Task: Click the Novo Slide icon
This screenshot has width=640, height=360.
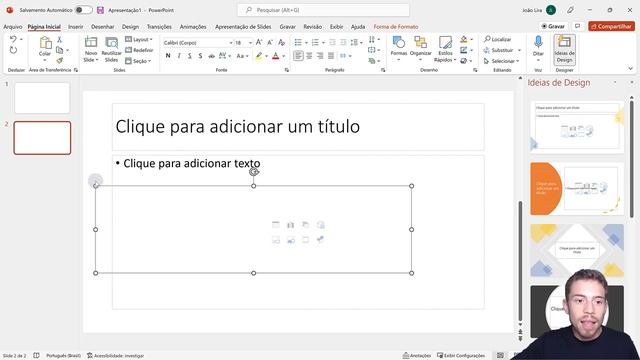Action: [x=91, y=42]
